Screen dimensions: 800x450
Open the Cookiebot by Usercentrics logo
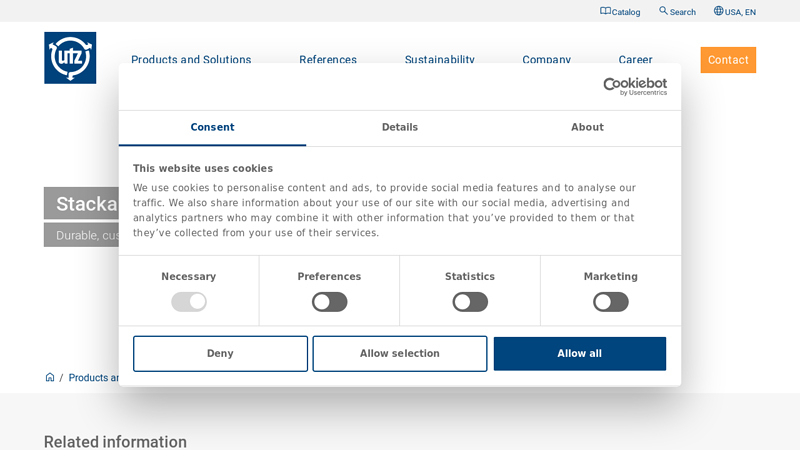(634, 87)
